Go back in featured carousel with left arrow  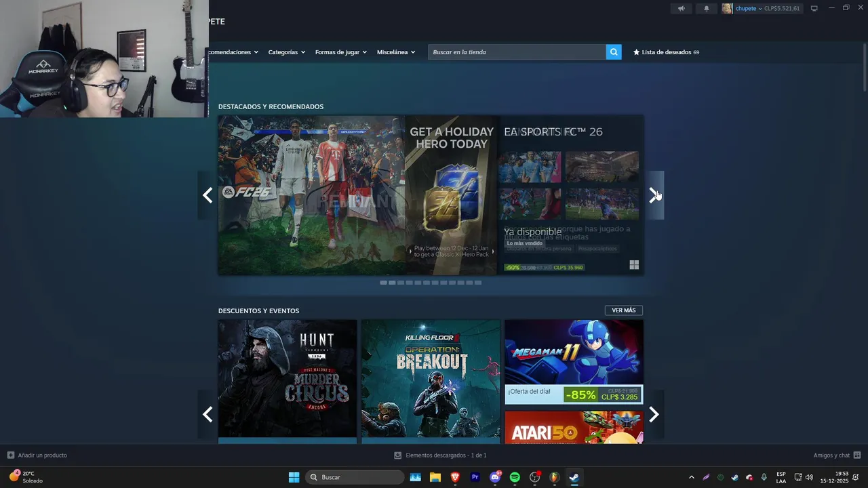tap(208, 195)
